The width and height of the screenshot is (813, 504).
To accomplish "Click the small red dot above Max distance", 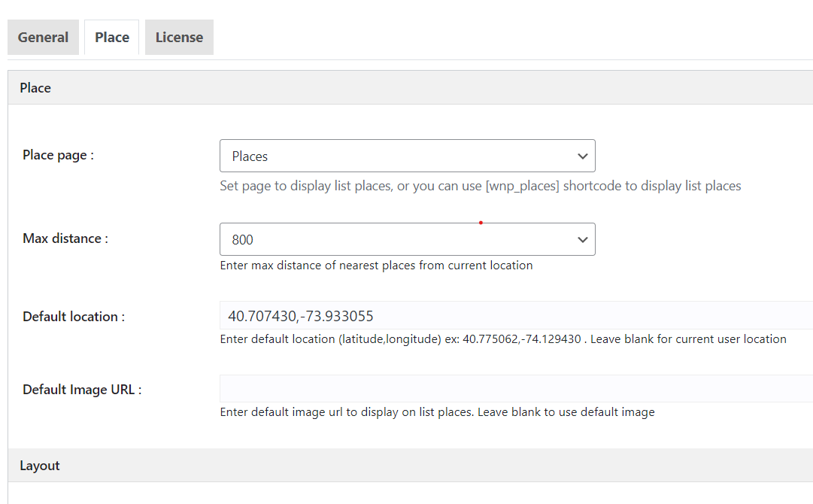I will [481, 223].
